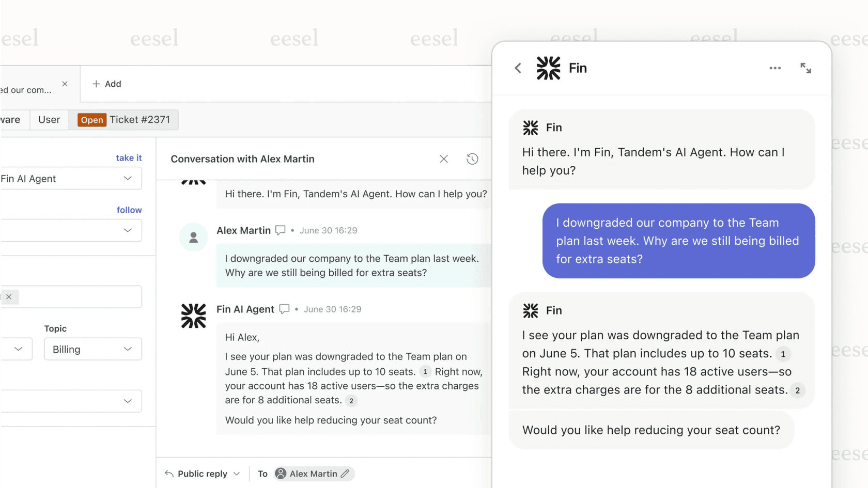Image resolution: width=868 pixels, height=488 pixels.
Task: Click the Fin logo in the chat widget header
Action: pyautogui.click(x=548, y=68)
